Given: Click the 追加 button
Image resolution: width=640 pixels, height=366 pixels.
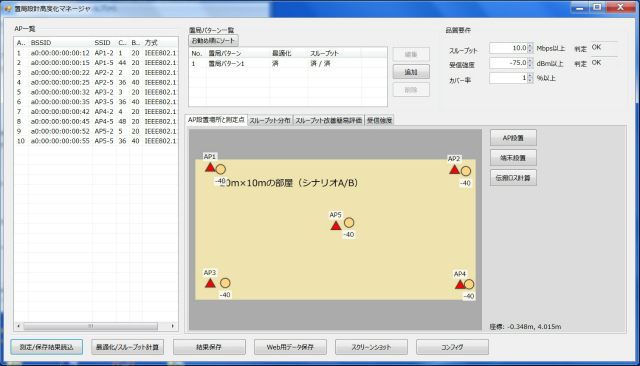Looking at the screenshot, I should (411, 72).
